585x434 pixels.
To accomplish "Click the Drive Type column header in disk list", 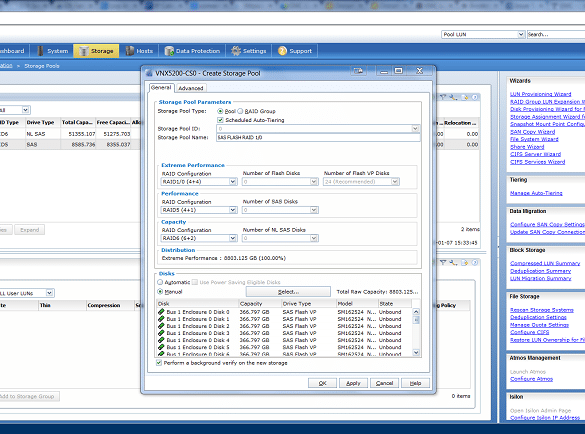I will 309,303.
